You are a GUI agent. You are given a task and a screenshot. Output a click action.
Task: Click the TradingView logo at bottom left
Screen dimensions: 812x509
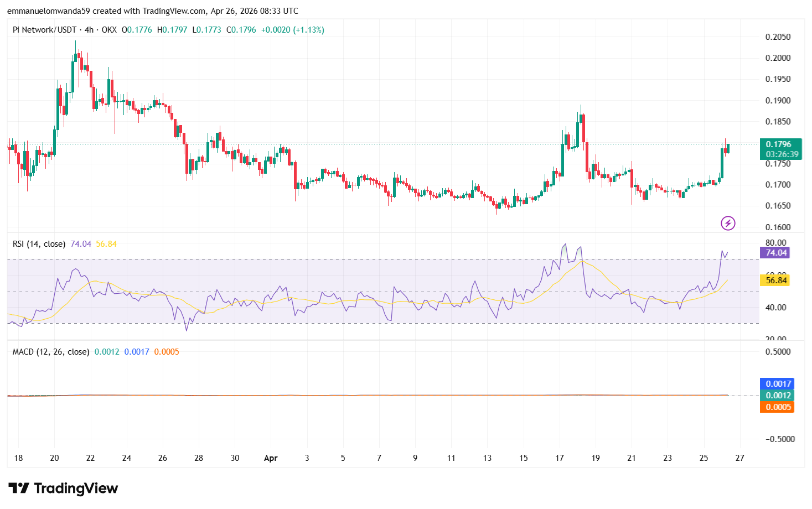tap(63, 488)
